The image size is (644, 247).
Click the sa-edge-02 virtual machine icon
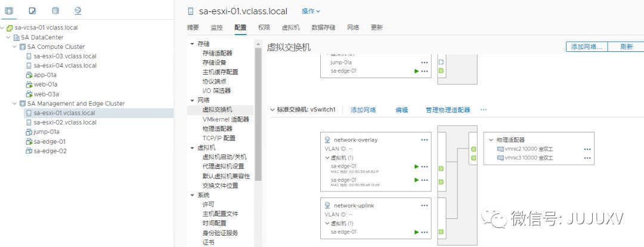pyautogui.click(x=29, y=151)
